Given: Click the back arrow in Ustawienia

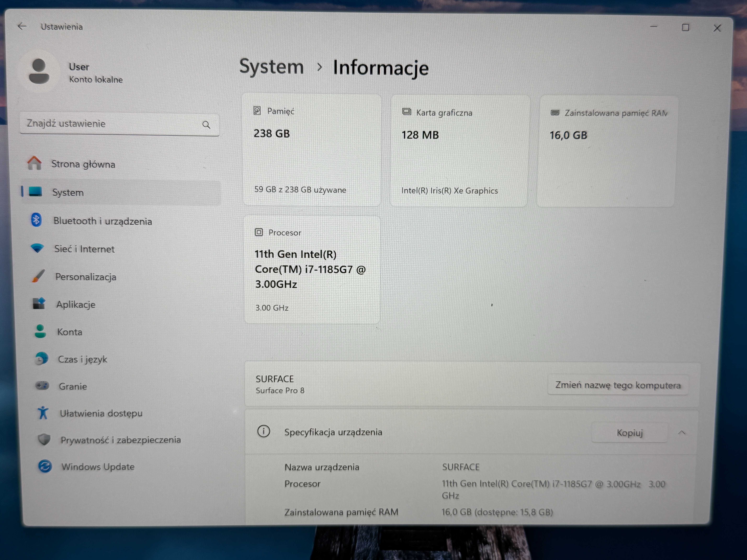Looking at the screenshot, I should click(x=22, y=26).
